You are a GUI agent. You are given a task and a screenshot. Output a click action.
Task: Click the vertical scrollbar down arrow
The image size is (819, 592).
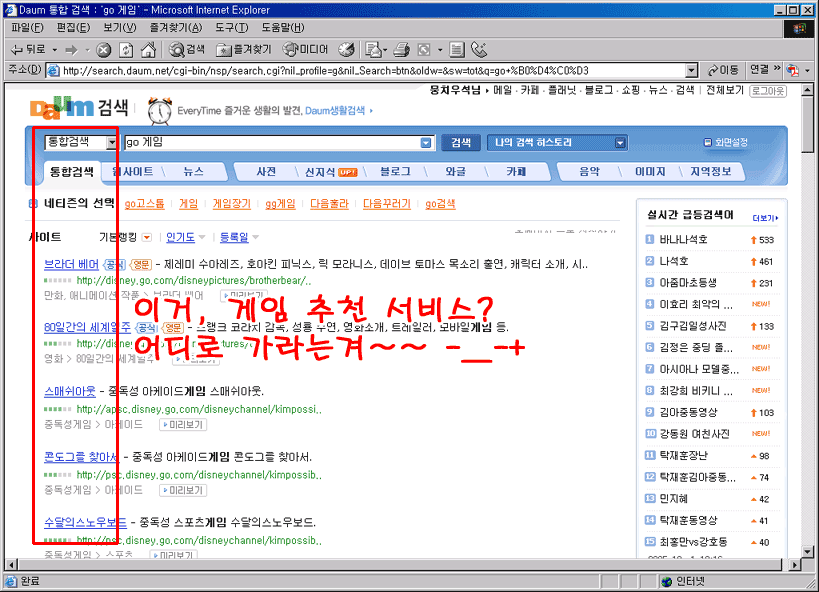[808, 552]
